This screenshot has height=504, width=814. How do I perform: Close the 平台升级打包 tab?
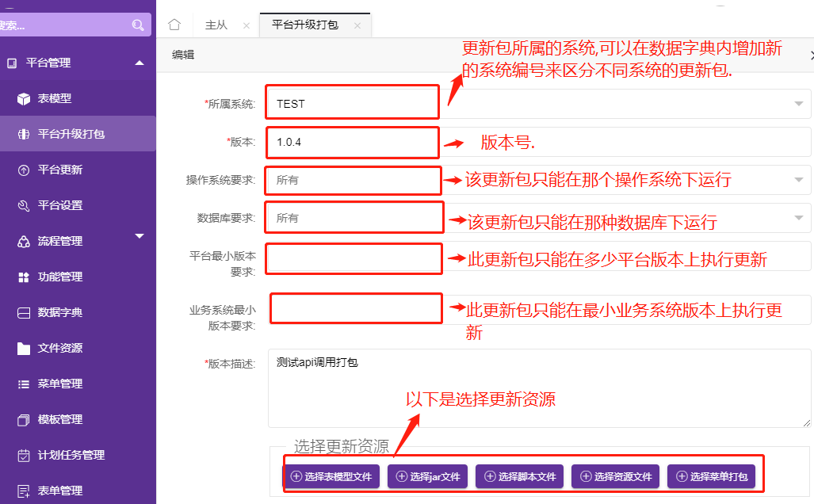[x=357, y=25]
